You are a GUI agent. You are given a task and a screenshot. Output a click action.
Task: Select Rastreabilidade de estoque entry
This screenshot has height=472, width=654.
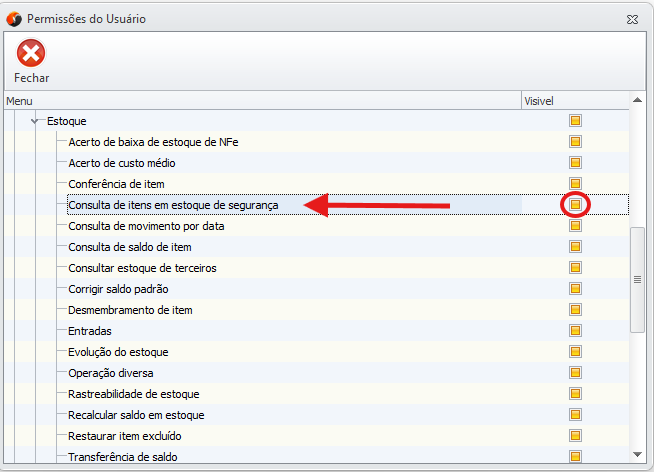[x=134, y=394]
